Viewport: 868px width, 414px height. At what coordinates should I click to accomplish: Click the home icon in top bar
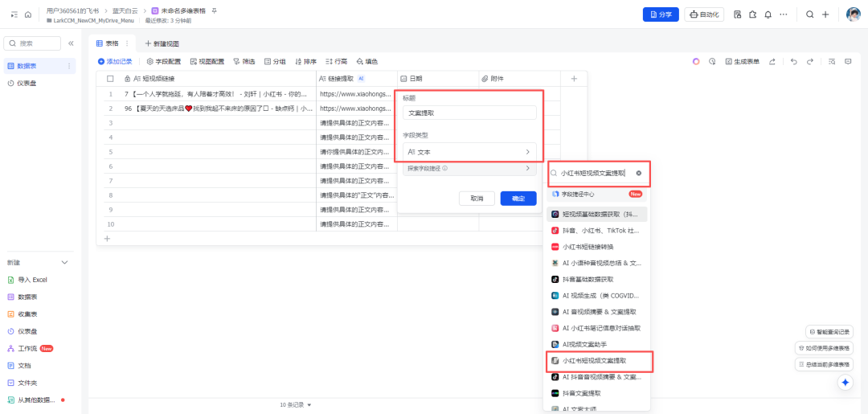point(27,15)
